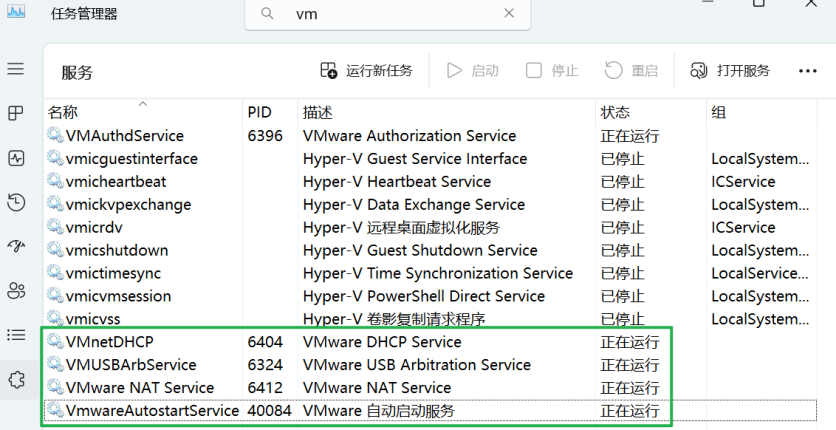This screenshot has width=836, height=430.
Task: Click Hyper-V Data Exchange Service description
Action: point(414,204)
